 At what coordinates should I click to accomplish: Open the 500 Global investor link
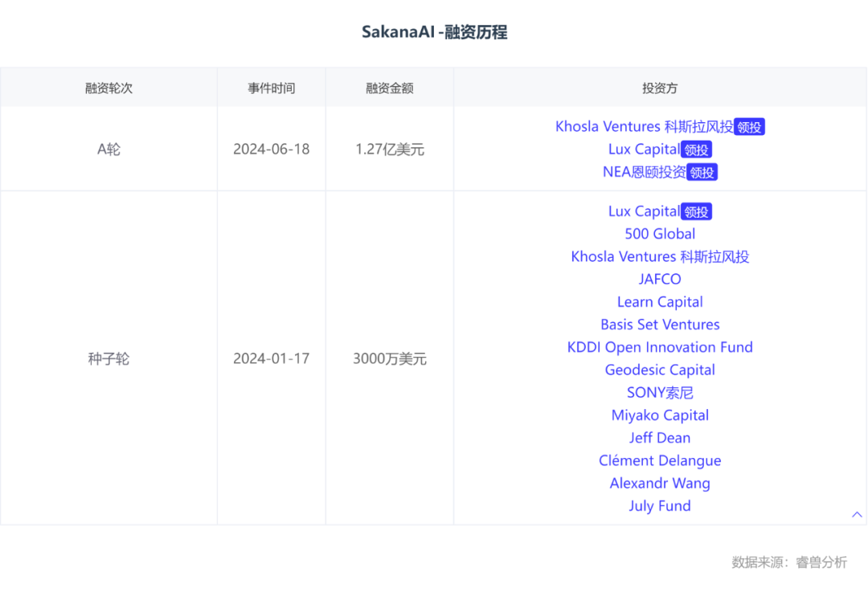click(660, 234)
